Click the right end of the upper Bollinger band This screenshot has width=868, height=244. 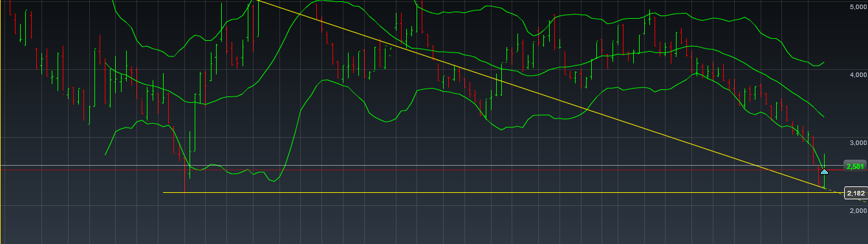823,63
